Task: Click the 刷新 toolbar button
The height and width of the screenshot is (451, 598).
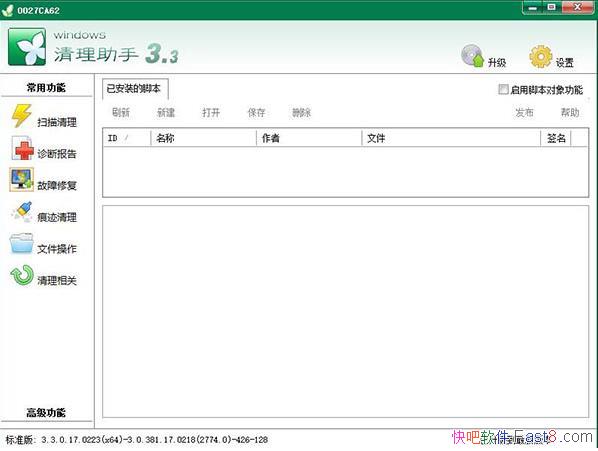Action: click(x=121, y=112)
